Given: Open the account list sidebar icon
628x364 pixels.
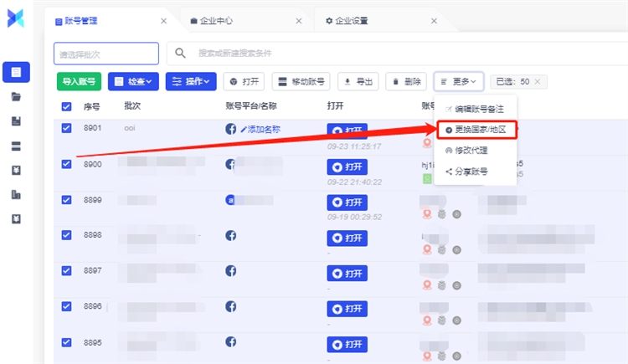Looking at the screenshot, I should [16, 72].
